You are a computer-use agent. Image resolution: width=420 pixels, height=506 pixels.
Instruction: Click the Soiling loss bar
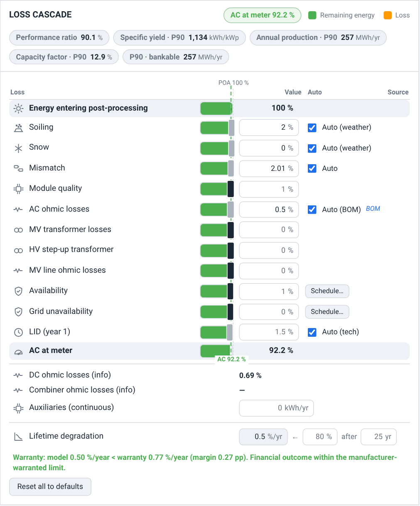pyautogui.click(x=217, y=128)
